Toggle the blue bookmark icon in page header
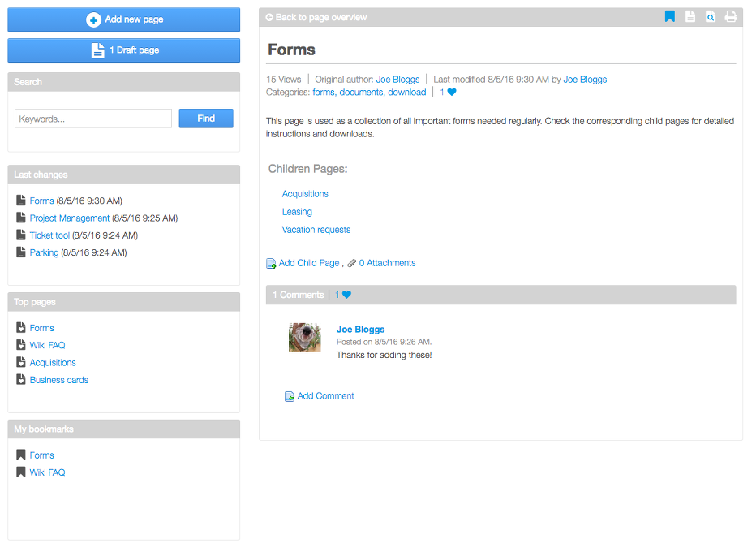 [x=669, y=17]
